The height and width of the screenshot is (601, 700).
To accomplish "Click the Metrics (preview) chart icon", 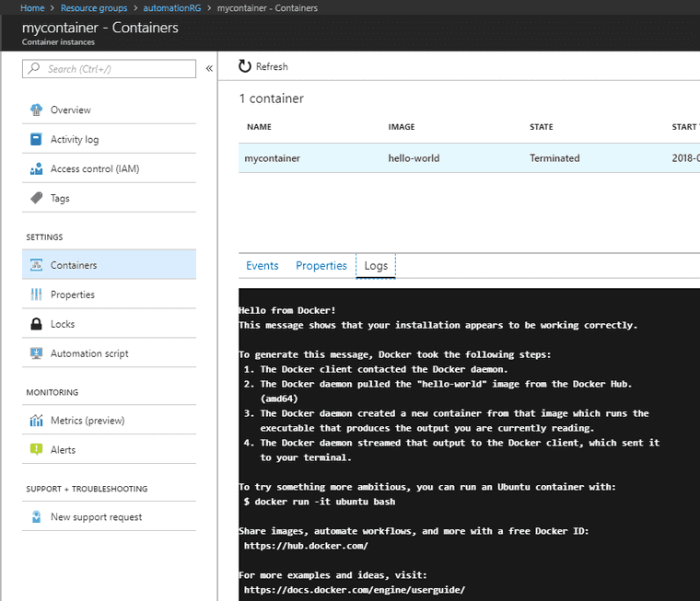I will pyautogui.click(x=37, y=421).
